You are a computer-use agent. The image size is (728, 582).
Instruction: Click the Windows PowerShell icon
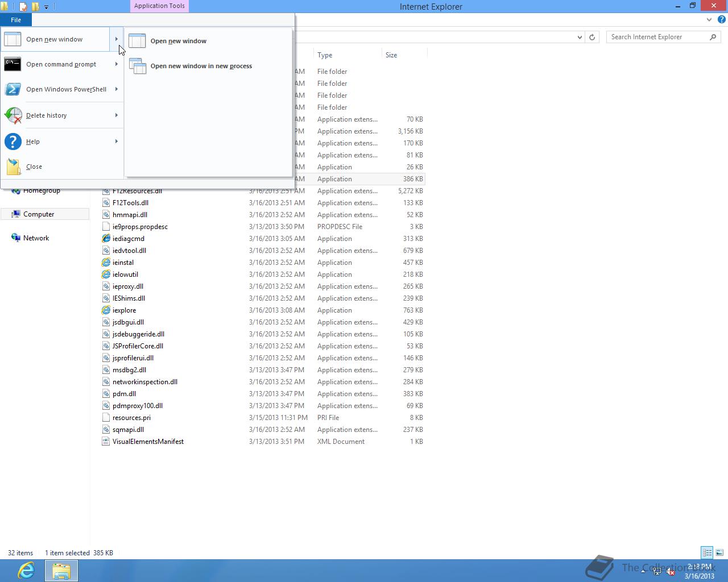tap(13, 89)
